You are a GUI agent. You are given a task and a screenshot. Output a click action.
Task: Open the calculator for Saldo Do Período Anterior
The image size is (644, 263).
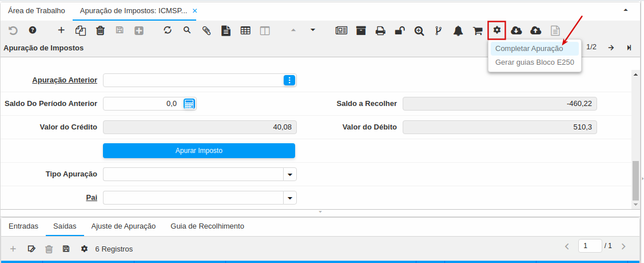pyautogui.click(x=189, y=104)
